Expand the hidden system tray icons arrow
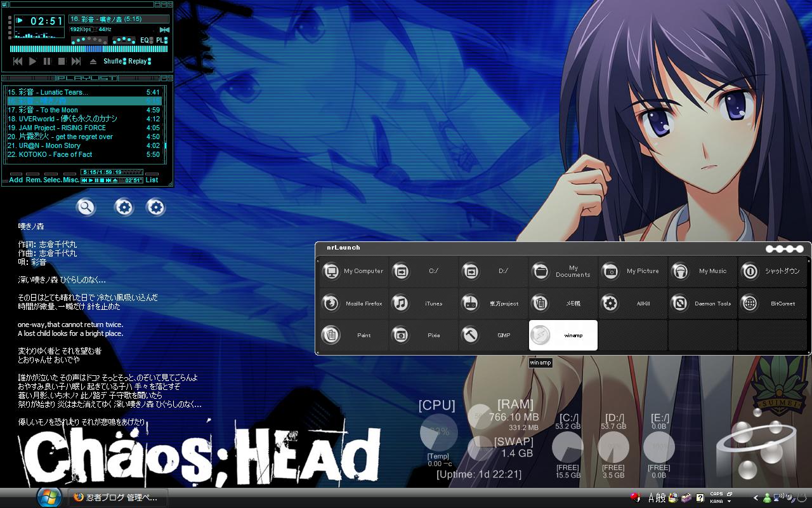The height and width of the screenshot is (508, 812). (756, 498)
